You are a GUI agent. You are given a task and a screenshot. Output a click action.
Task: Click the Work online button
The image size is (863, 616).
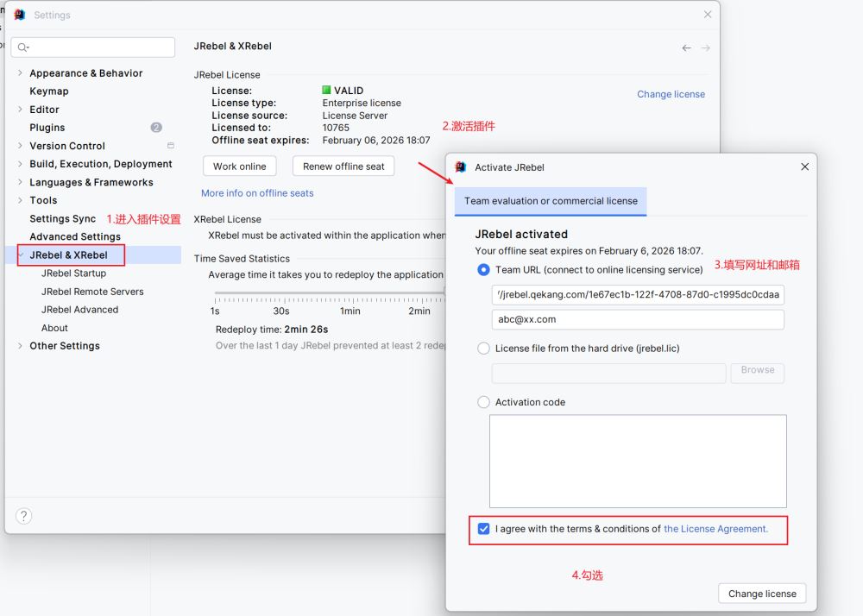[239, 167]
